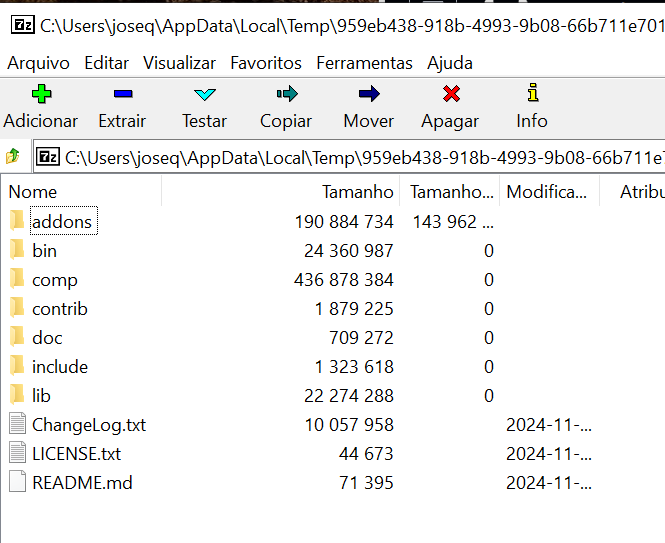Screen dimensions: 665x543
Task: Select the README.md file icon
Action: (x=17, y=483)
